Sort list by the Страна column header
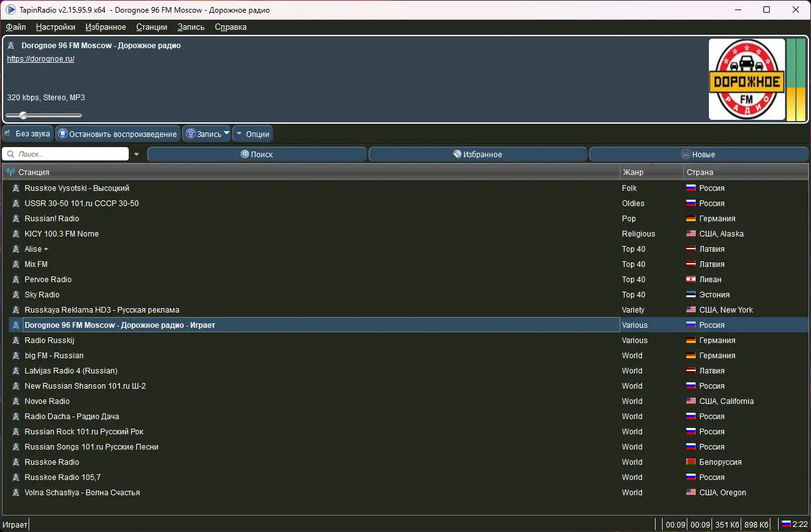Image resolution: width=811 pixels, height=532 pixels. pyautogui.click(x=746, y=172)
